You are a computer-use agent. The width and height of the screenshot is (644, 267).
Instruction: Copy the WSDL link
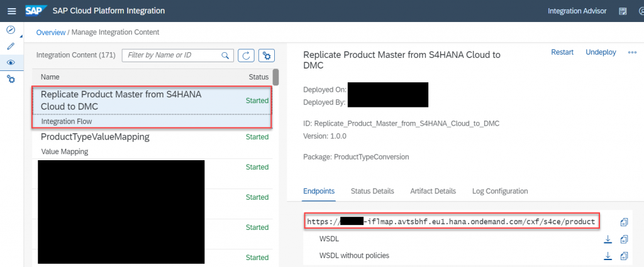pyautogui.click(x=625, y=239)
